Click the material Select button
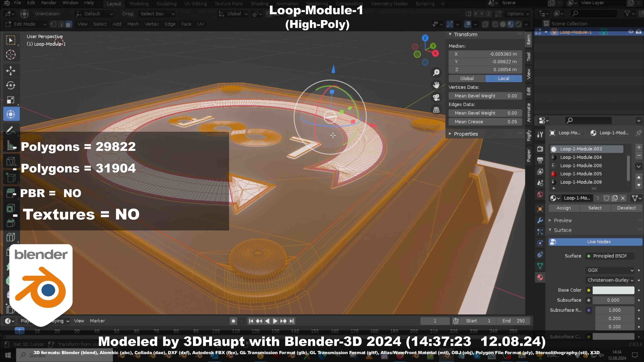Viewport: 644px width, 362px height. (x=595, y=208)
